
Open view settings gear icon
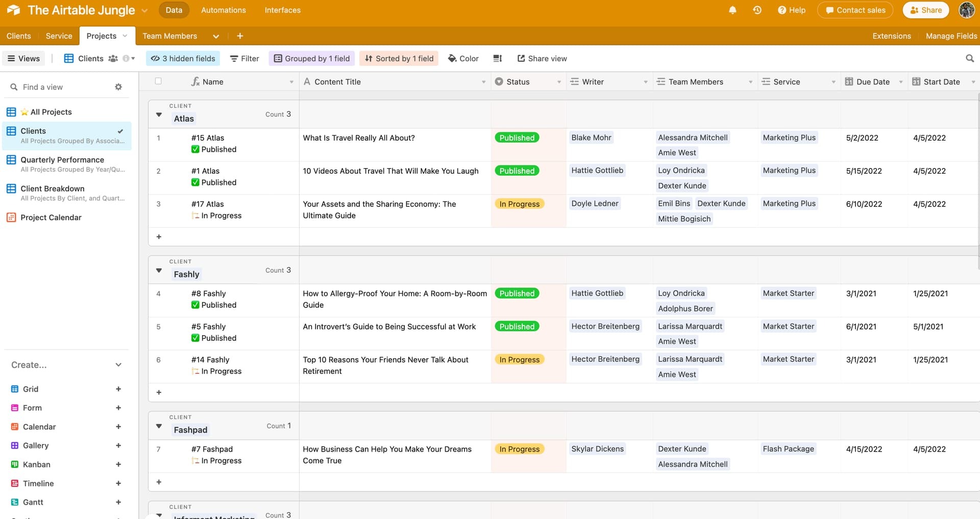click(118, 87)
